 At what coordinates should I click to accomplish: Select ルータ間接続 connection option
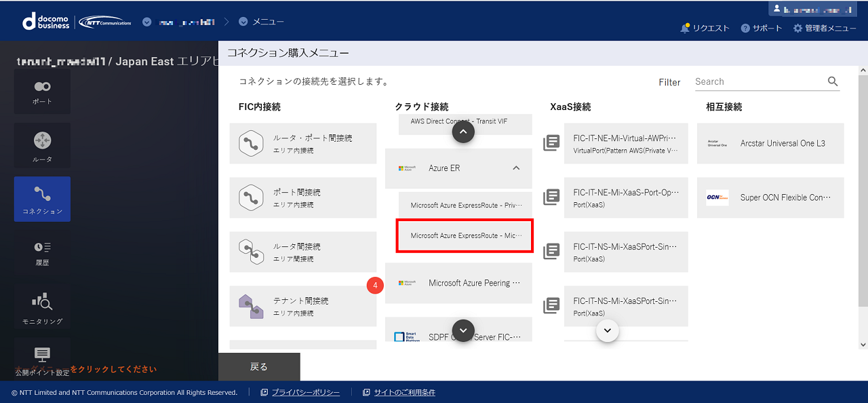[x=303, y=252]
